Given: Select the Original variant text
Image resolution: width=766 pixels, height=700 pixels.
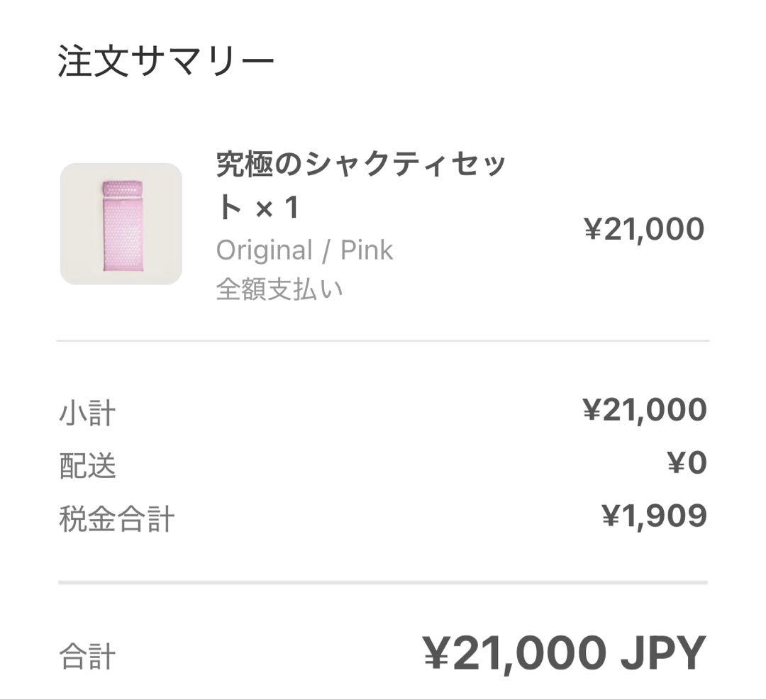Looking at the screenshot, I should tap(264, 250).
